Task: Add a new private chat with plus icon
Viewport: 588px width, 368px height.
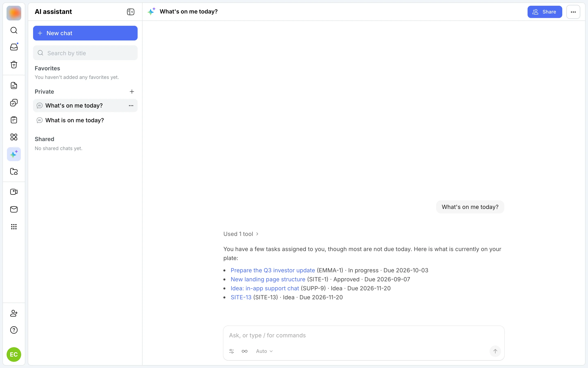Action: pyautogui.click(x=132, y=92)
